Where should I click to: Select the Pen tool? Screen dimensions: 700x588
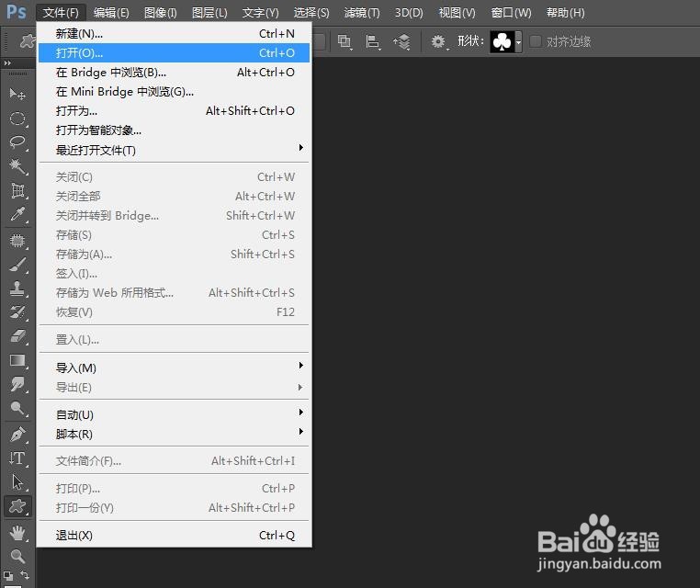pos(17,434)
